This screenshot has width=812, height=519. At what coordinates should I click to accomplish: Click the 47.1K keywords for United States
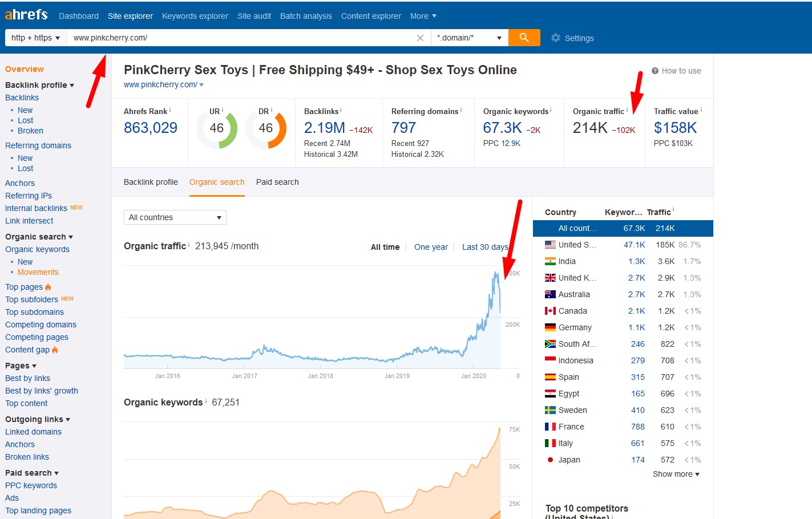[634, 245]
